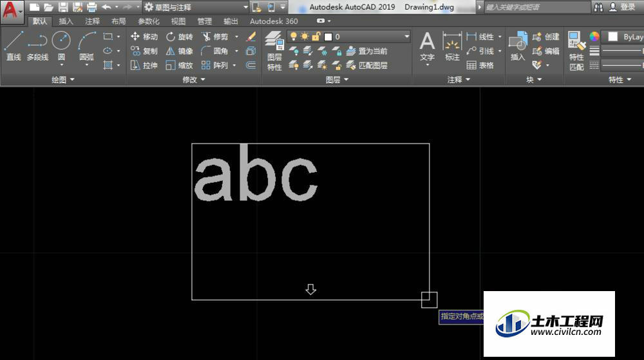The height and width of the screenshot is (360, 644).
Task: Click the Array (阵列) tool
Action: (x=215, y=65)
